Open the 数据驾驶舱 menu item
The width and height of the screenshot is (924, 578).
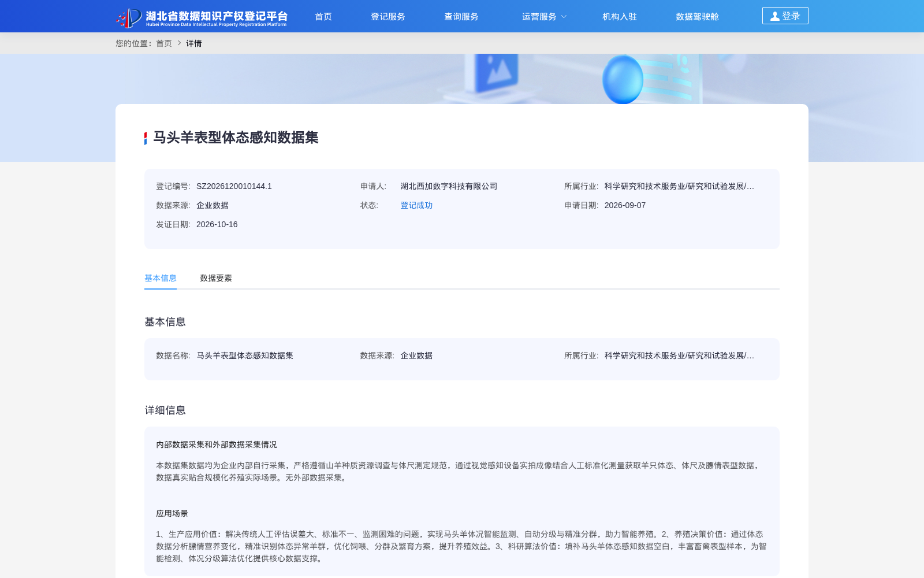point(697,17)
